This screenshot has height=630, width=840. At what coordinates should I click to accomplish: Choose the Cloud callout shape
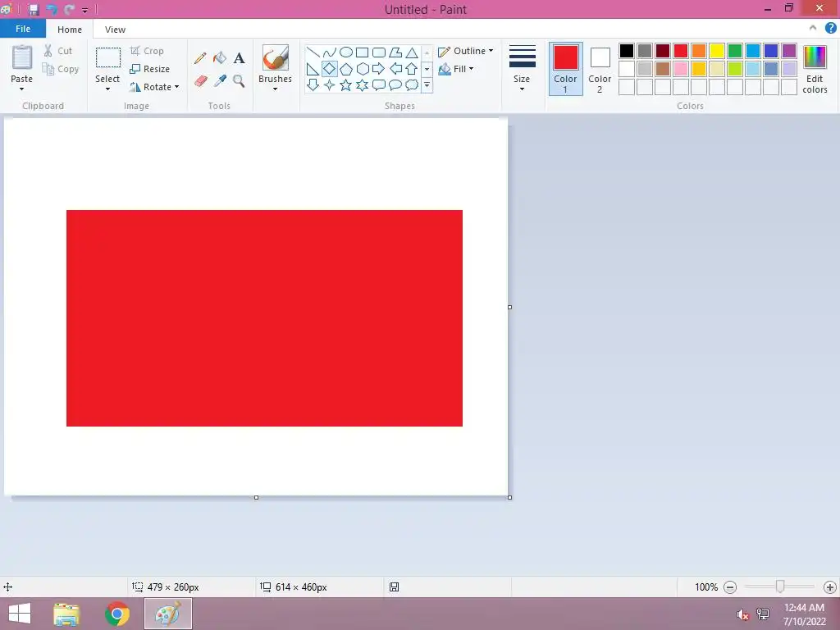(412, 84)
